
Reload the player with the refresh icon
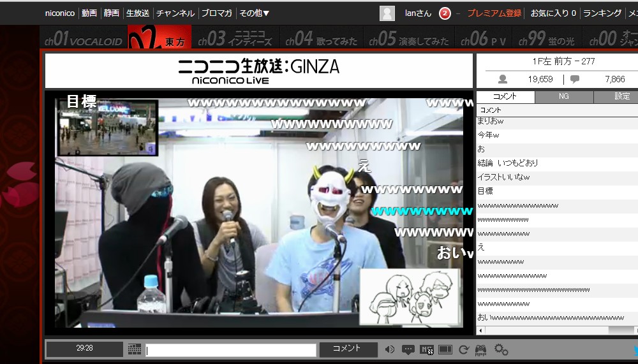[x=463, y=349]
